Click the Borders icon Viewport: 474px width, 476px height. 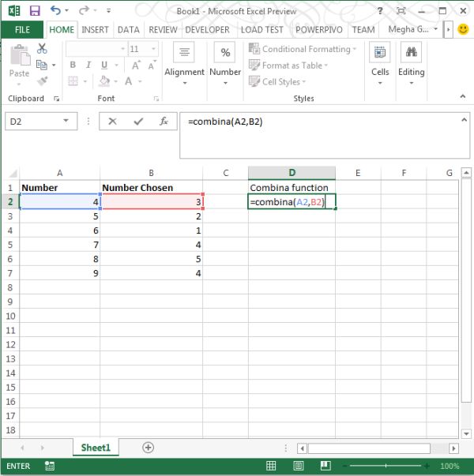click(x=73, y=81)
